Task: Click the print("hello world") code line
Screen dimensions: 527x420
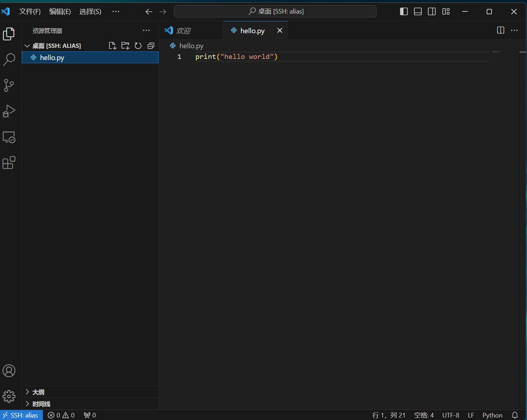Action: point(236,57)
